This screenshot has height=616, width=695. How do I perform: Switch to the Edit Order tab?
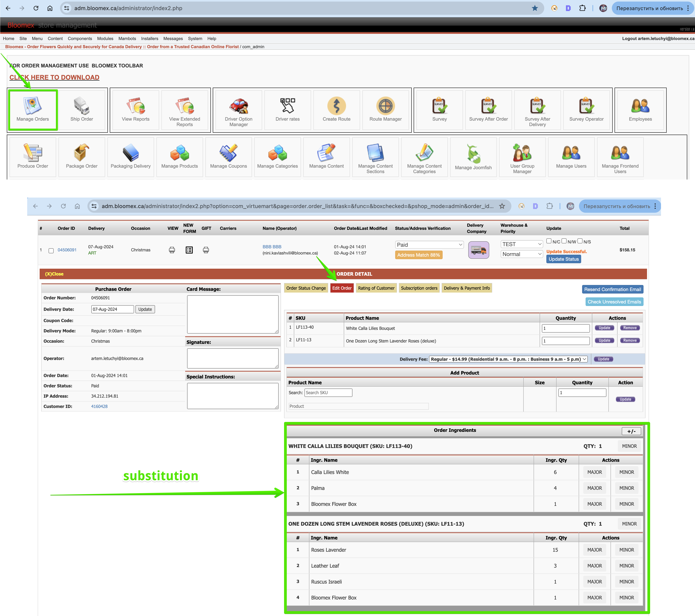(342, 288)
